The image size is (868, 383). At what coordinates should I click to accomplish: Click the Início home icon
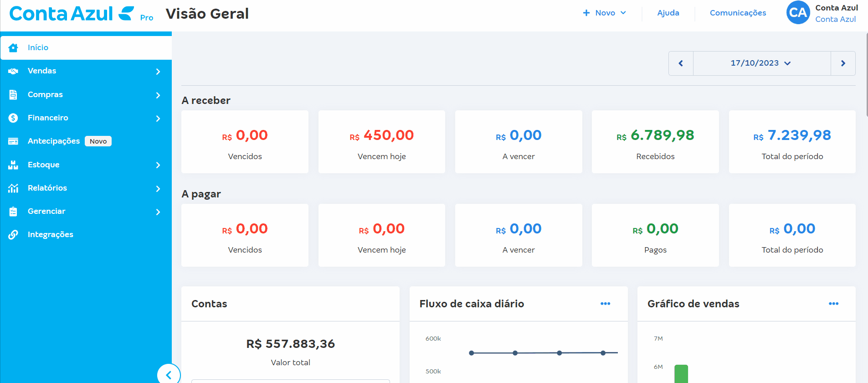coord(13,47)
